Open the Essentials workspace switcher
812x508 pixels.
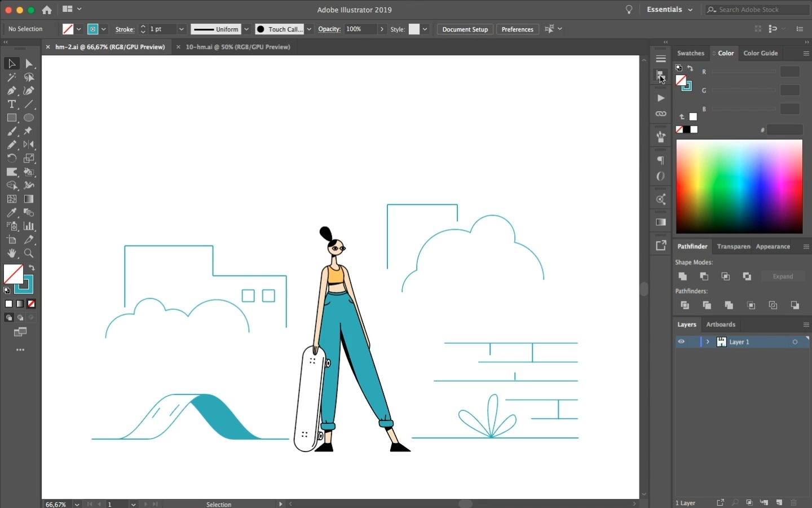click(x=670, y=10)
